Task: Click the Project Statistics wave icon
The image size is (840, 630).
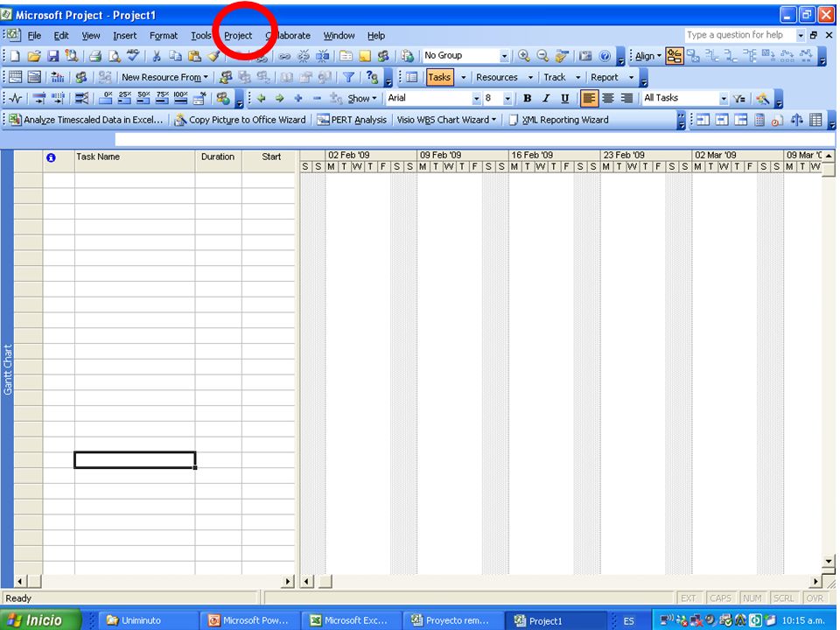Action: (16, 98)
